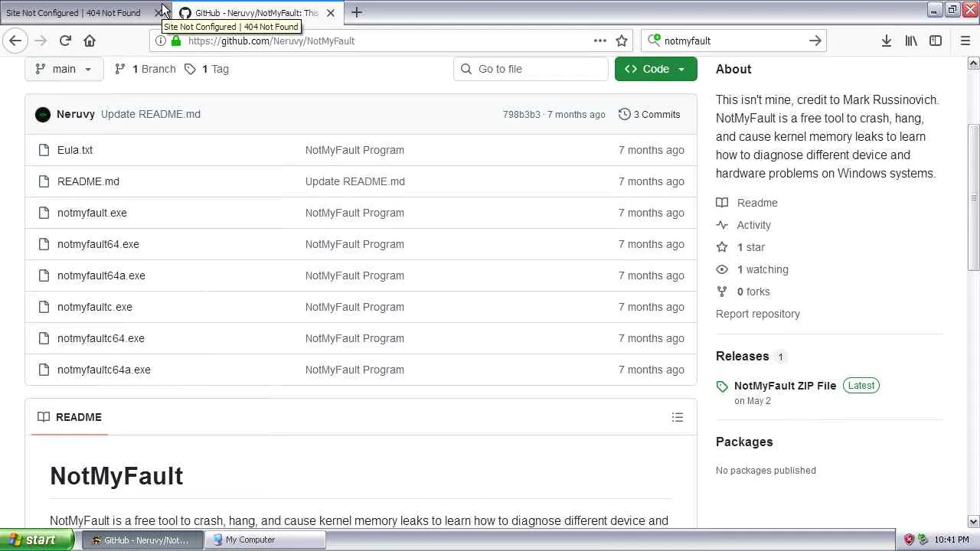This screenshot has width=980, height=551.
Task: Open the green Code dropdown button
Action: [x=656, y=69]
